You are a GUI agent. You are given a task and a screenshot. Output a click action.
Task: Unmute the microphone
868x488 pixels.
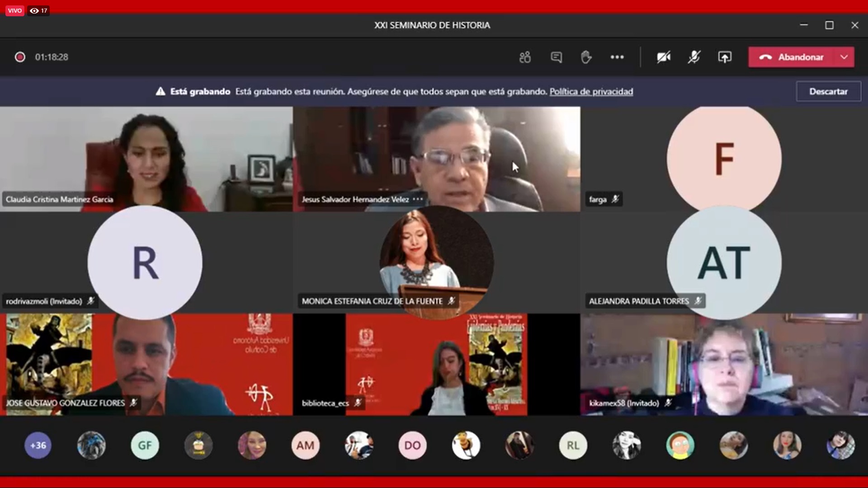tap(694, 57)
